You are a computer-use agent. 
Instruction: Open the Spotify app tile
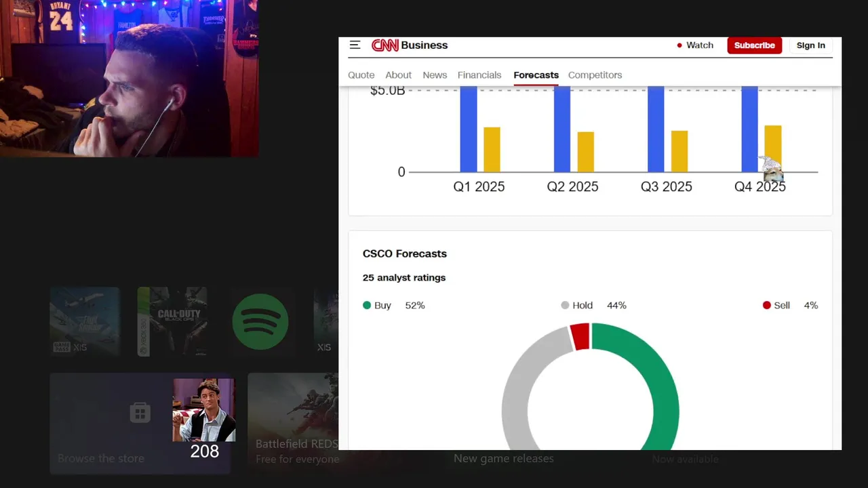pyautogui.click(x=260, y=321)
